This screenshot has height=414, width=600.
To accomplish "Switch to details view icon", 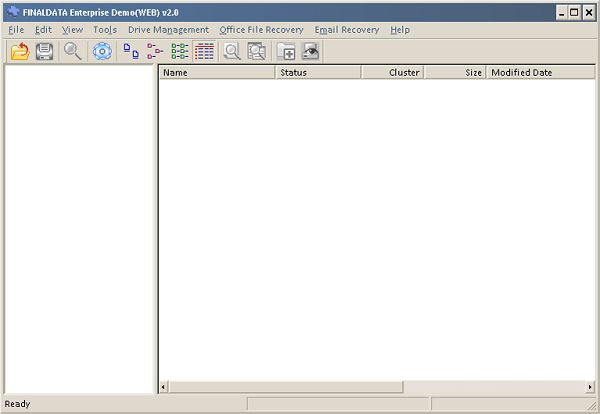I will (204, 51).
